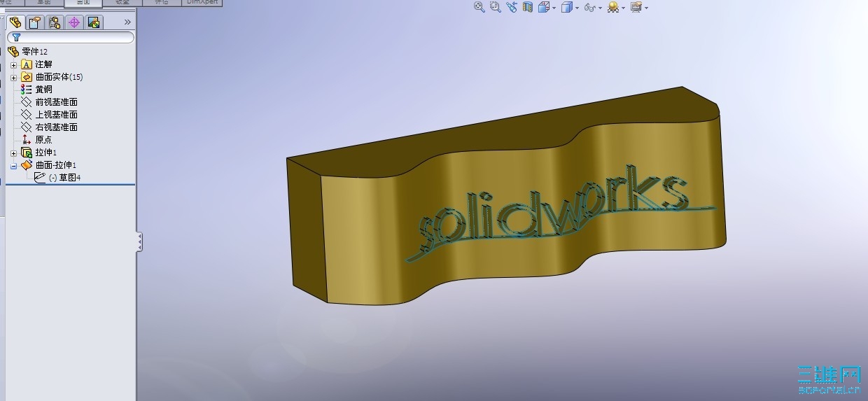Select the (-) 草图4 sketch label
The height and width of the screenshot is (401, 868).
coord(65,178)
